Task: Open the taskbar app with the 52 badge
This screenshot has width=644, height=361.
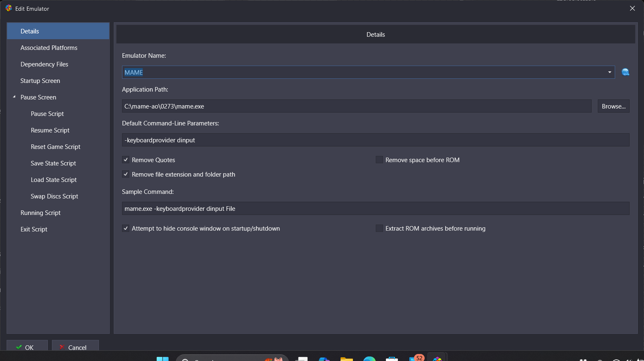Action: click(416, 358)
